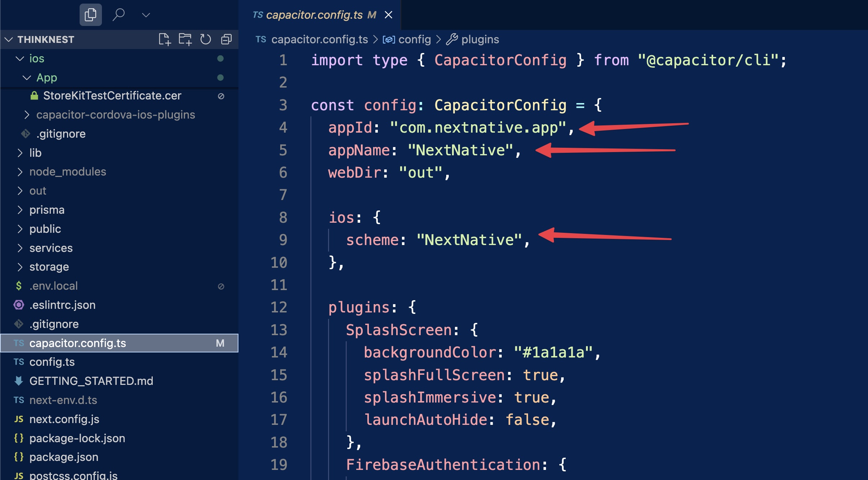The width and height of the screenshot is (868, 480).
Task: Expand the node_modules folder
Action: coord(68,172)
